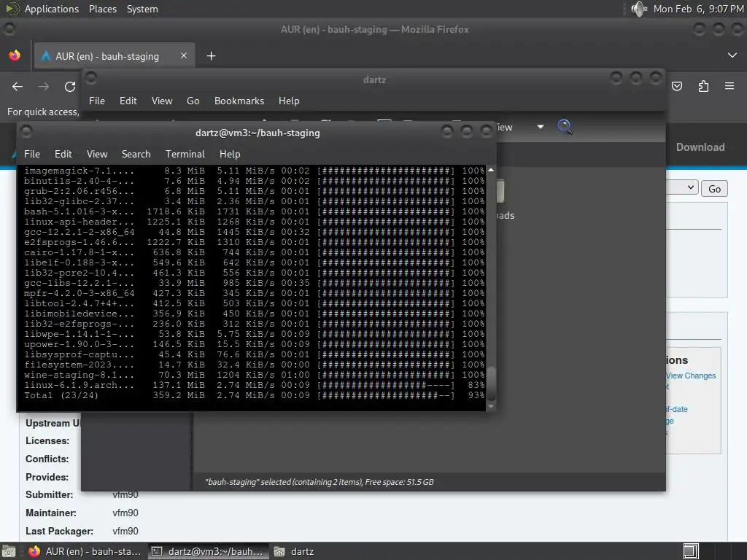The height and width of the screenshot is (560, 747).
Task: Open the package actions select box on AUR page
Action: point(682,187)
